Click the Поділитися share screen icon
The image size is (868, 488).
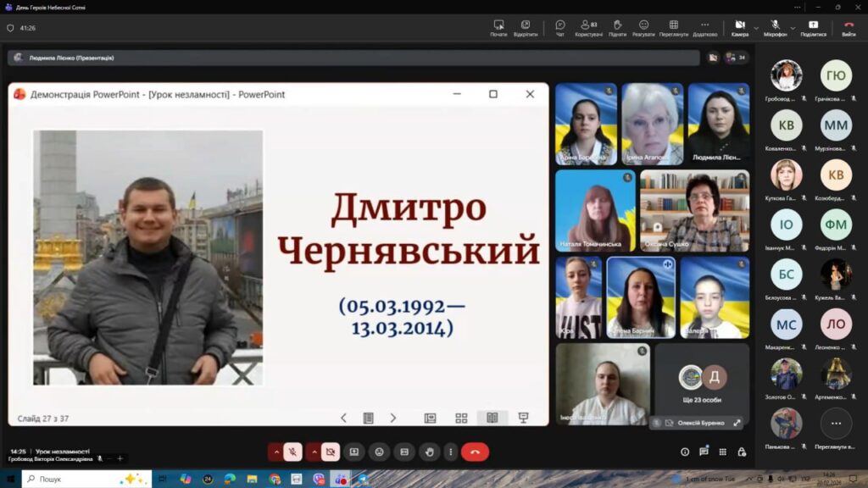tap(813, 28)
